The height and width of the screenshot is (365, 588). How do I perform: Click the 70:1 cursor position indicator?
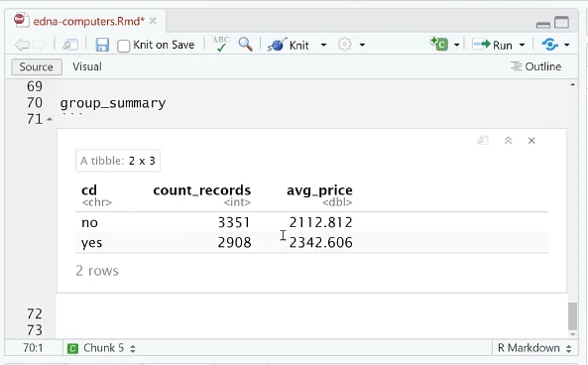(33, 348)
